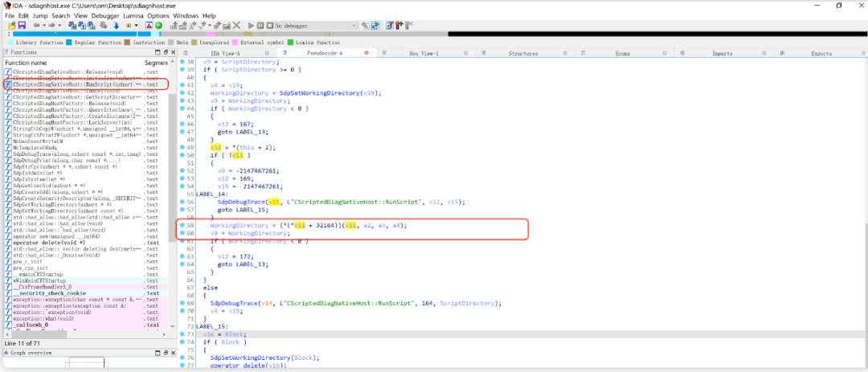Toggle breakpoint dot on line 76
Image resolution: width=868 pixels, height=372 pixels.
[x=182, y=358]
